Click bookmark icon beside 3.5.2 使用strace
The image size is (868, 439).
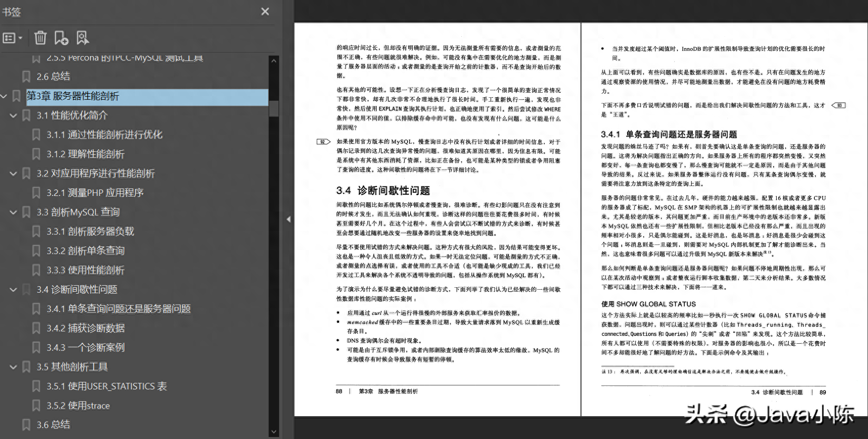pos(36,405)
